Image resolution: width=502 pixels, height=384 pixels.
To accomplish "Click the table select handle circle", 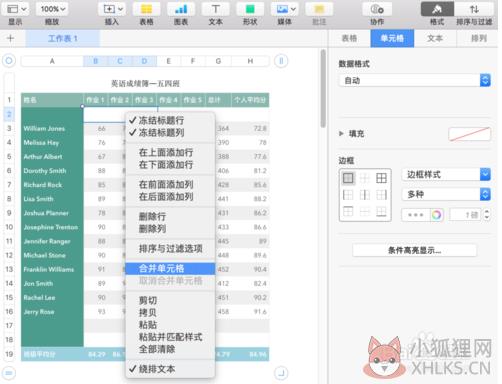I will pos(9,61).
